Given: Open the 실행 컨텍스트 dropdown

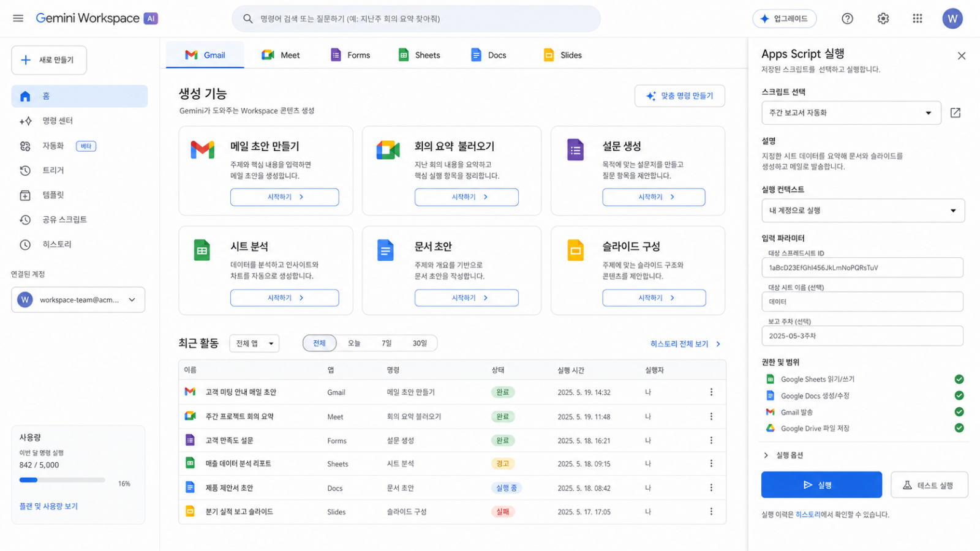Looking at the screenshot, I should tap(863, 211).
